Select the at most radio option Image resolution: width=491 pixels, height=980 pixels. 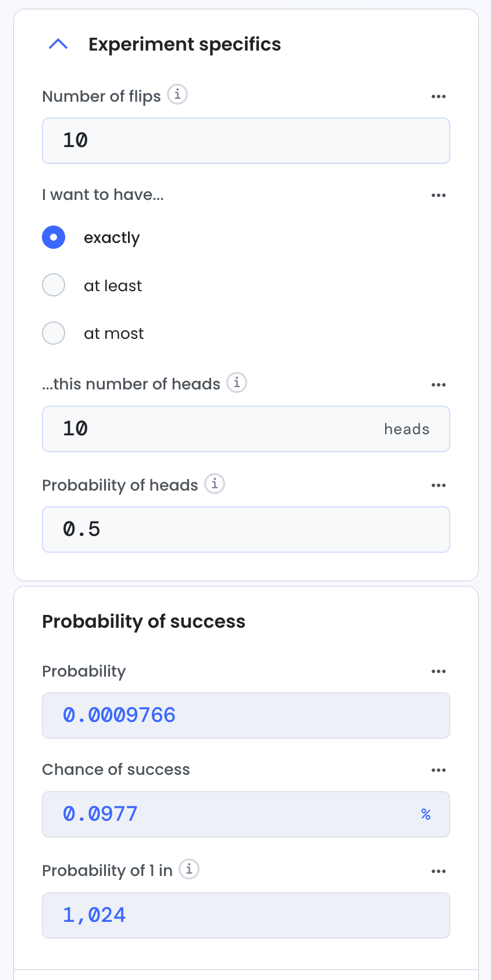point(54,333)
